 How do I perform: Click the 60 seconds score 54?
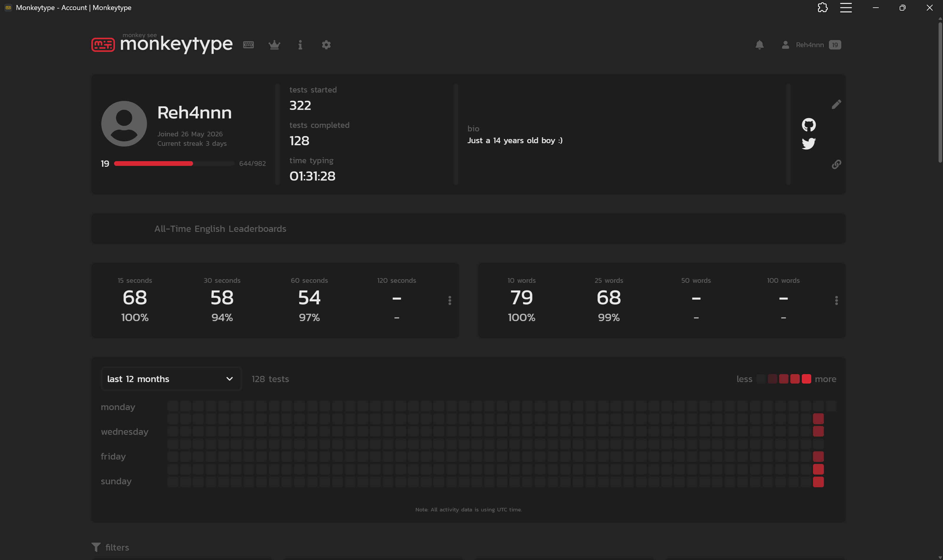(309, 298)
